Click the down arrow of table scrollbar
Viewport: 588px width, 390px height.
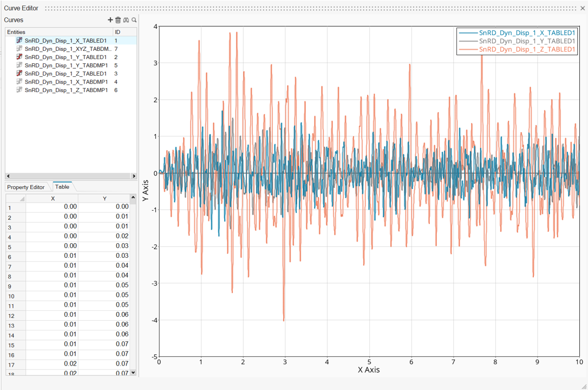(134, 373)
